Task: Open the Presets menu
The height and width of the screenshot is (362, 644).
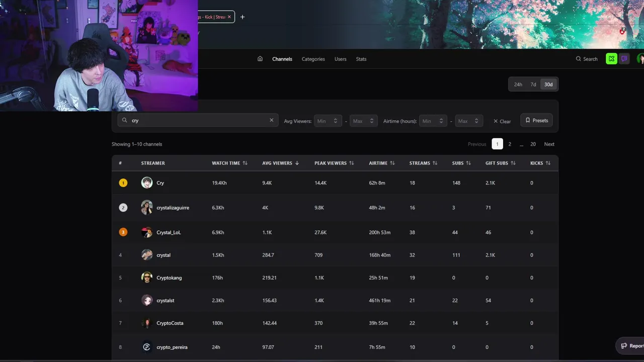Action: 537,120
